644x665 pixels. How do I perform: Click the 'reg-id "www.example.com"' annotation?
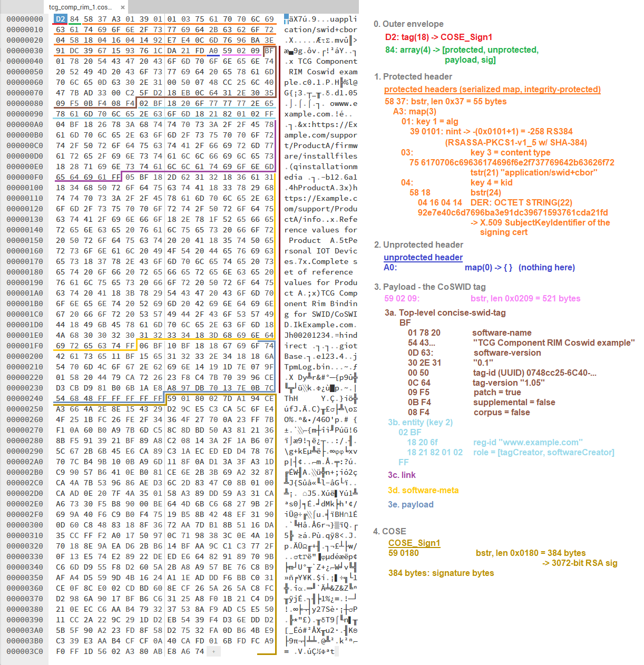[528, 442]
